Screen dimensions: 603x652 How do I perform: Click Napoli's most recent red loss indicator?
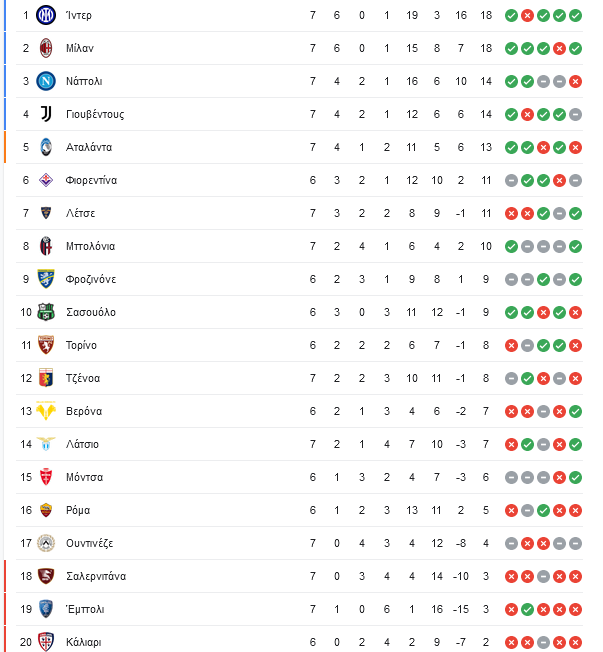coord(576,82)
